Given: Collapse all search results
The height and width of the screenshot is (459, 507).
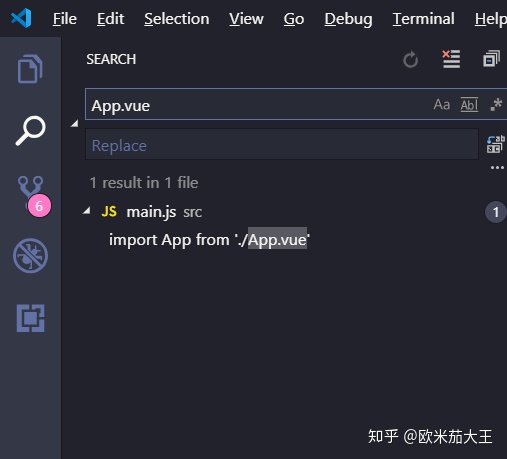Looking at the screenshot, I should [x=492, y=59].
